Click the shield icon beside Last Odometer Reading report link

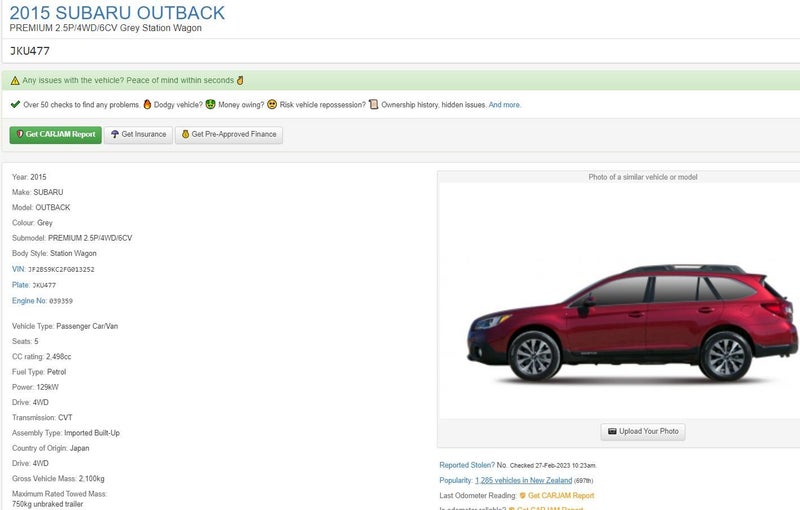tap(522, 496)
